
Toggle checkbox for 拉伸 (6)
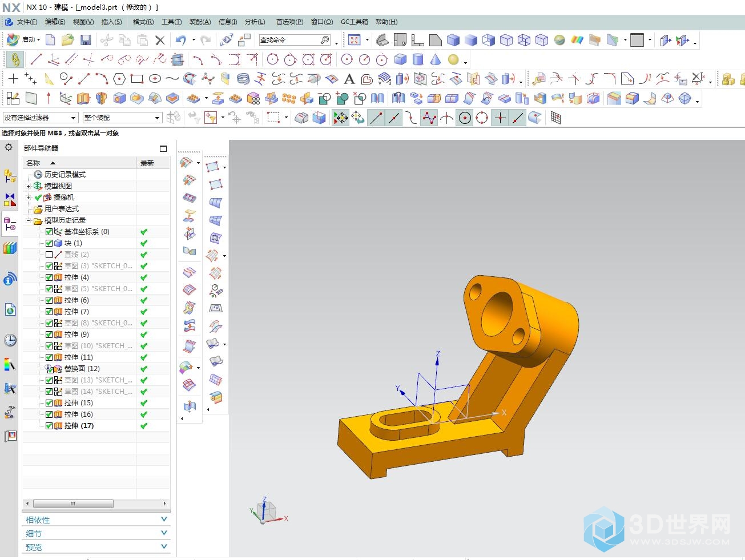coord(49,300)
